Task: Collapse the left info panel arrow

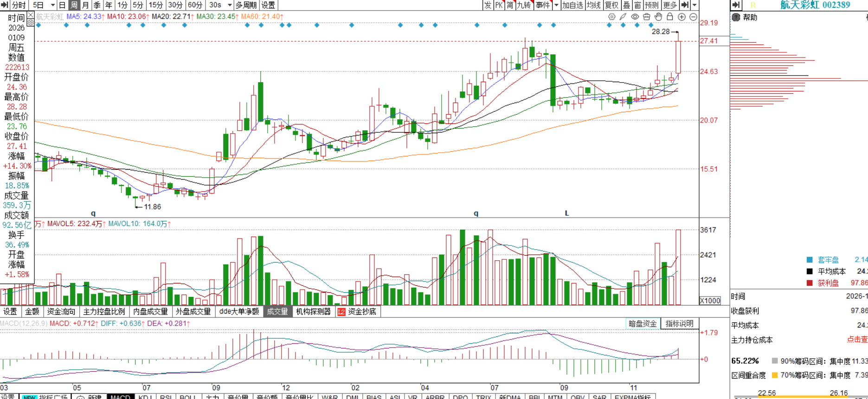Action: coord(5,5)
